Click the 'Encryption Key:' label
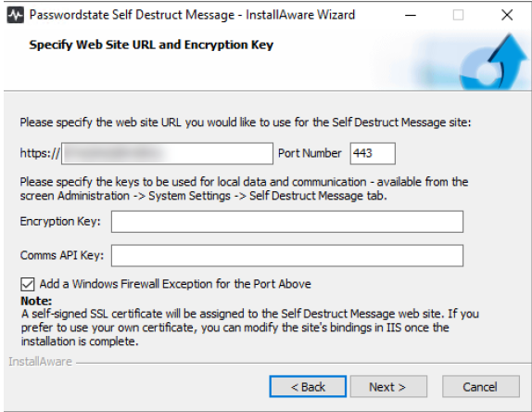This screenshot has height=412, width=532. [x=60, y=222]
